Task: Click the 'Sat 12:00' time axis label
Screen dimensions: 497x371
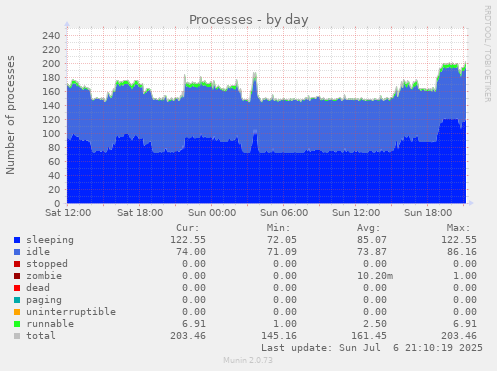Action: [68, 213]
